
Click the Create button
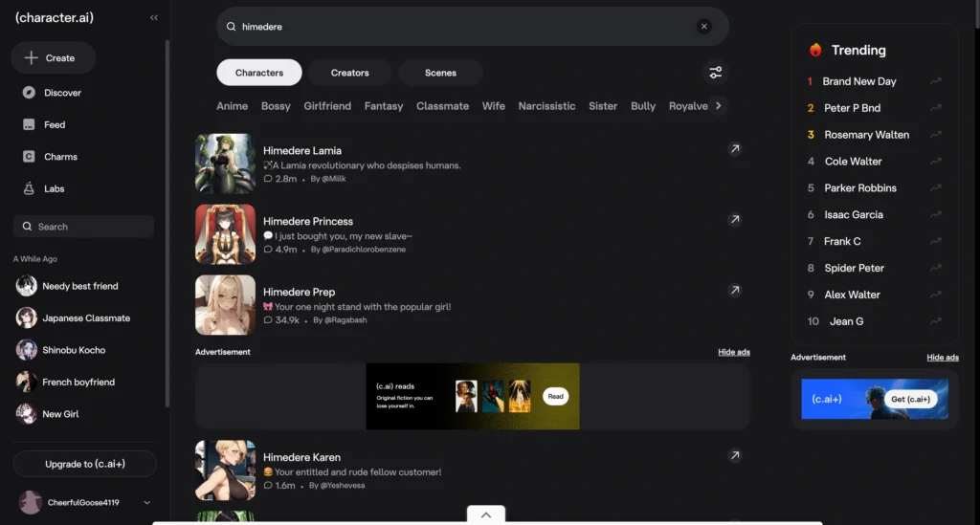[x=54, y=58]
